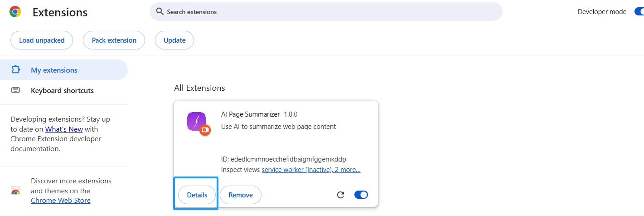Open the service worker (Inactive) link
Image resolution: width=644 pixels, height=216 pixels.
coord(296,170)
